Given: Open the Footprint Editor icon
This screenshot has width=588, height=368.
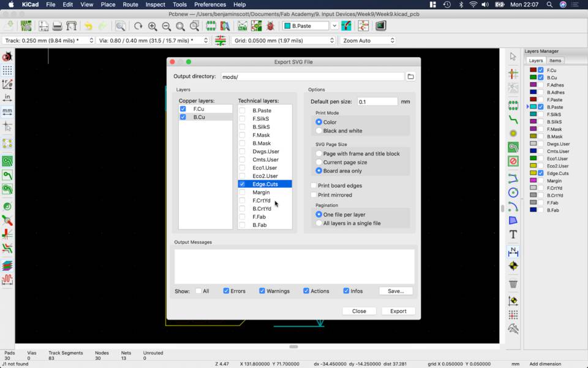Looking at the screenshot, I should pyautogui.click(x=211, y=26).
